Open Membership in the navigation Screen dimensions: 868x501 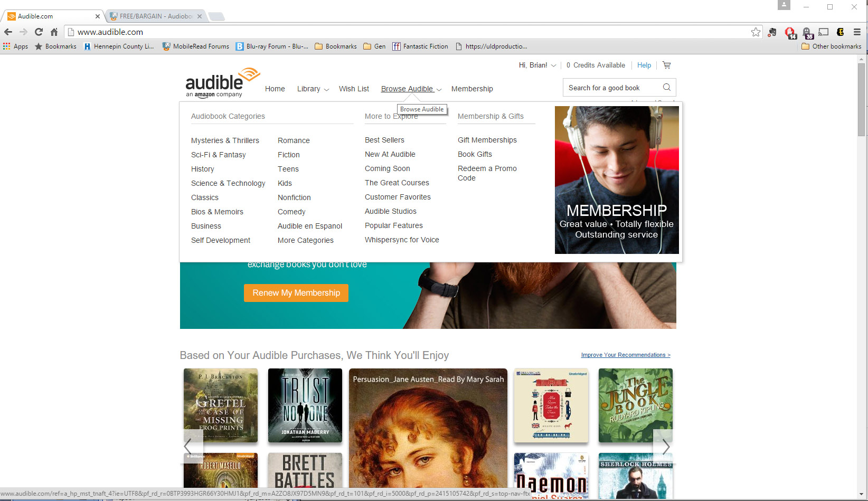[x=472, y=89]
